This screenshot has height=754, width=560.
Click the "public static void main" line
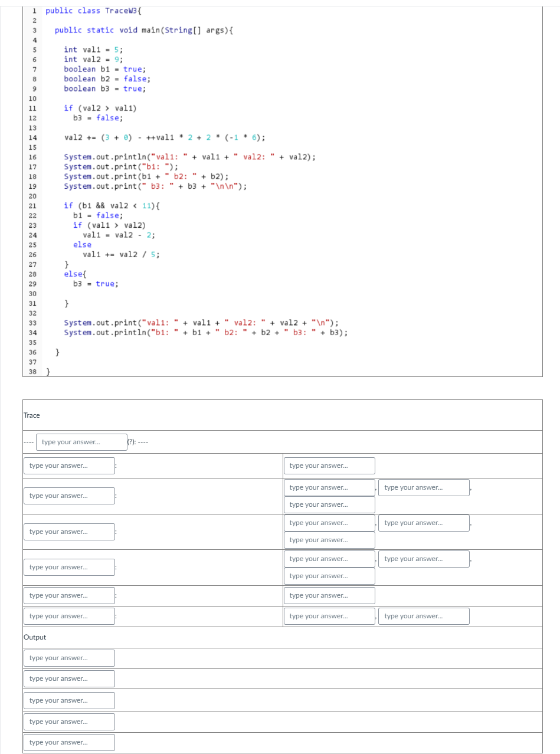click(x=143, y=30)
